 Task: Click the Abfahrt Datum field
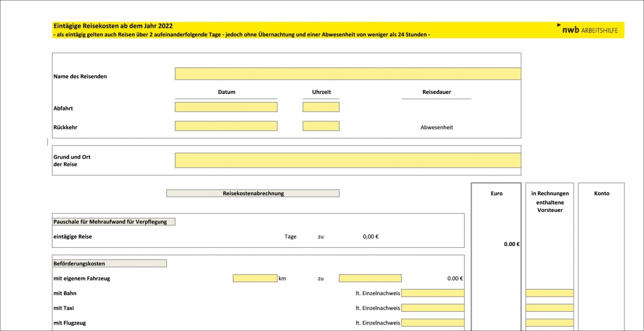pyautogui.click(x=226, y=107)
